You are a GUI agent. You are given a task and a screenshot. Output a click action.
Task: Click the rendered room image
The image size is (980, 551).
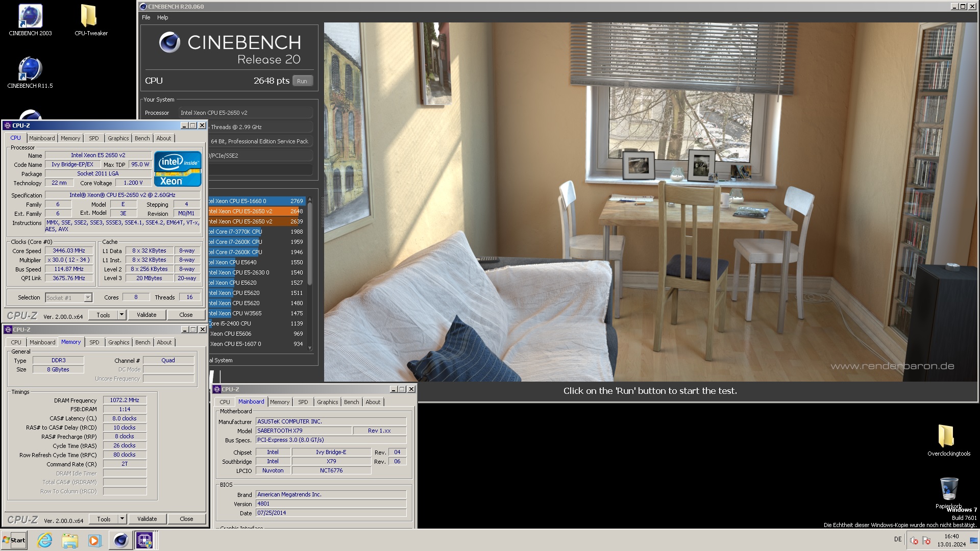tap(650, 202)
